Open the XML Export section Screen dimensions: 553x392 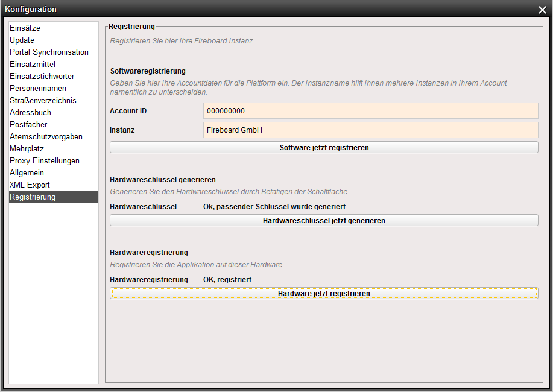pos(30,185)
